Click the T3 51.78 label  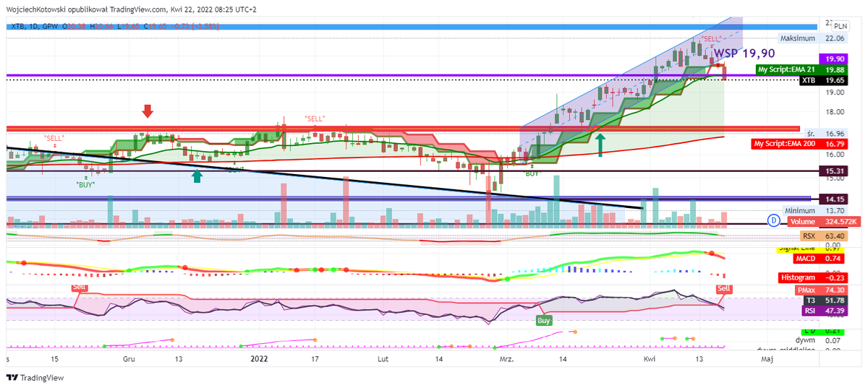tap(826, 300)
